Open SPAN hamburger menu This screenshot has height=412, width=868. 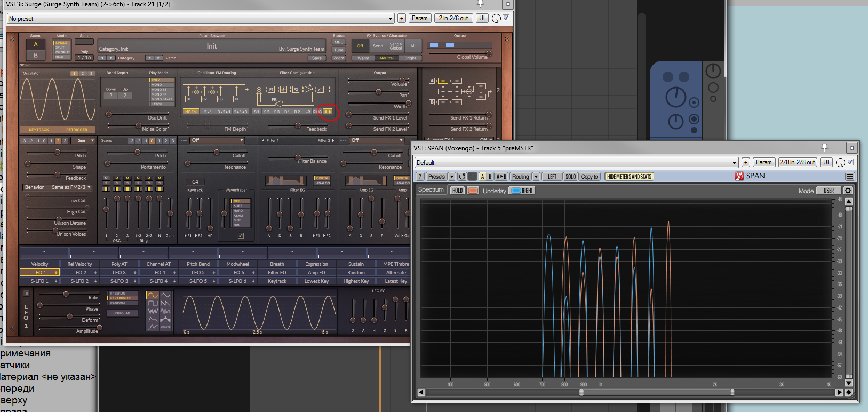850,177
